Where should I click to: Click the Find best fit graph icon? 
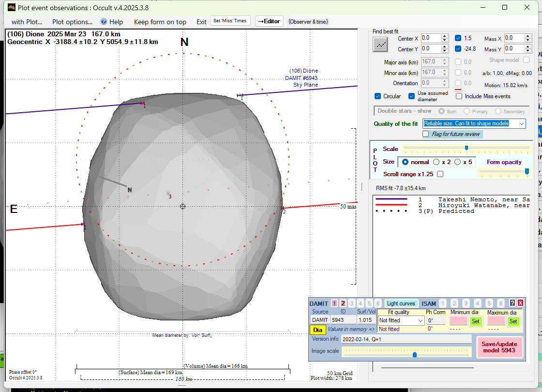pos(380,45)
